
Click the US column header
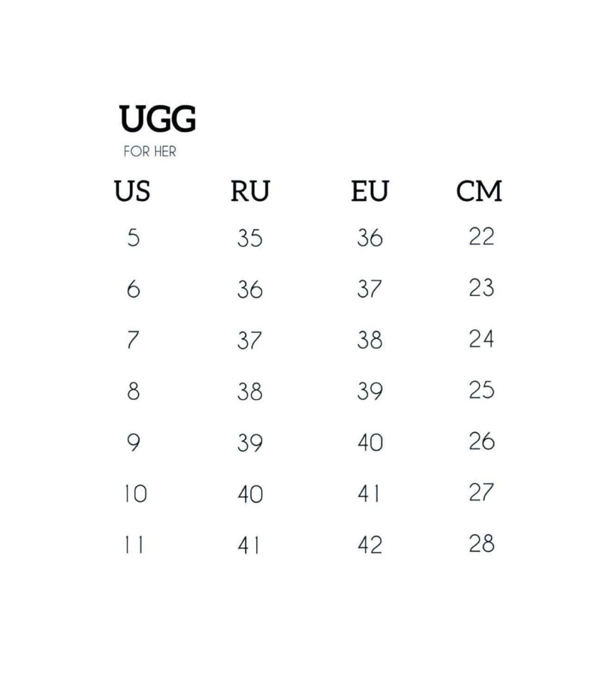[132, 191]
